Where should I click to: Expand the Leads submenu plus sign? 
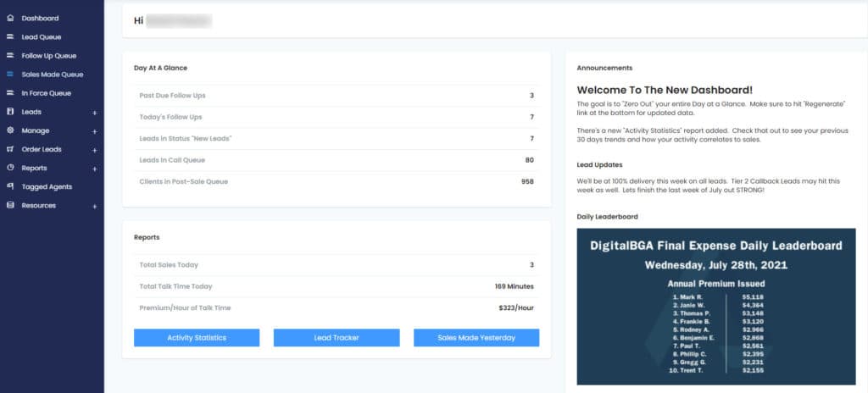pyautogui.click(x=95, y=113)
